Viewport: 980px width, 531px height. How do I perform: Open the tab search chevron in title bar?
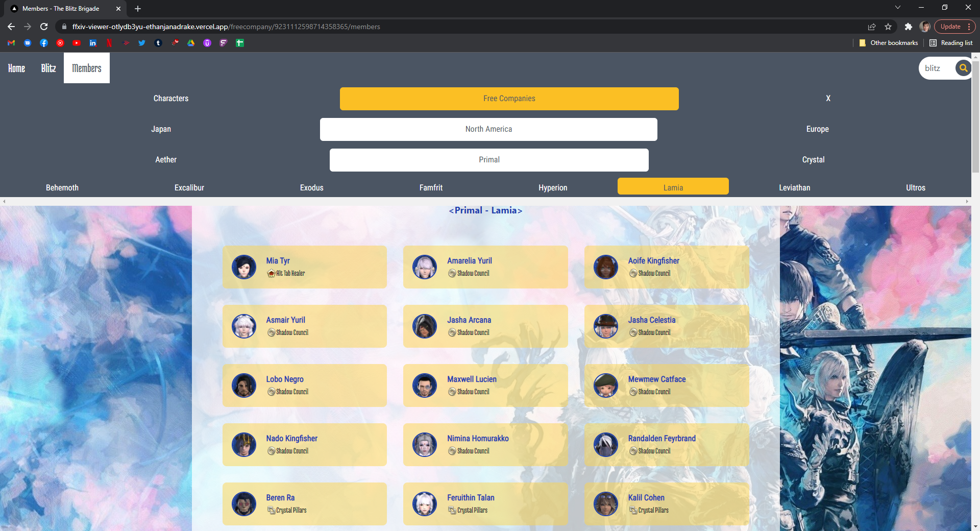point(898,8)
